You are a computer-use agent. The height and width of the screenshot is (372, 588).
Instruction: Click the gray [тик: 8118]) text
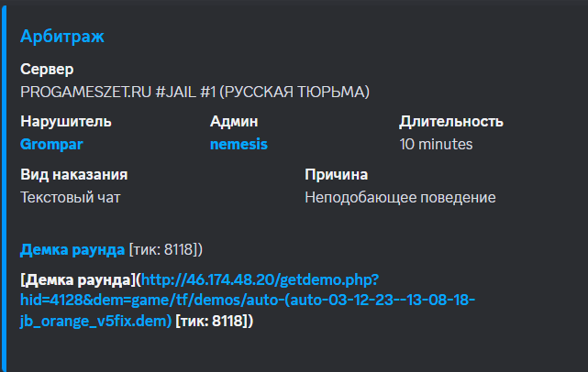[x=166, y=249]
